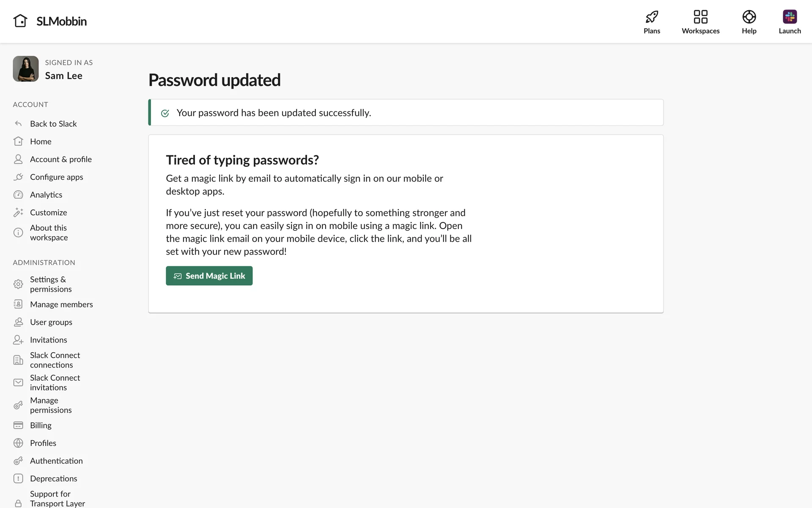Open Account & profile page
This screenshot has width=812, height=508.
pyautogui.click(x=60, y=160)
